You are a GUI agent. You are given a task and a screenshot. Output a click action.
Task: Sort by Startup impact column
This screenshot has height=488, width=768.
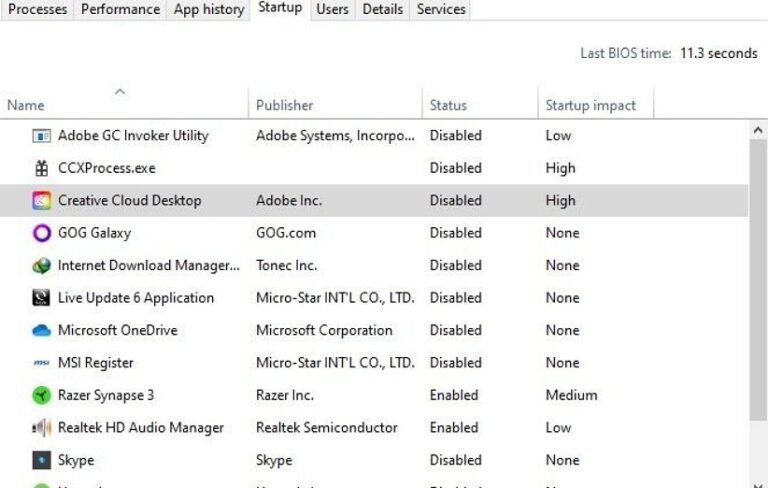pos(588,105)
